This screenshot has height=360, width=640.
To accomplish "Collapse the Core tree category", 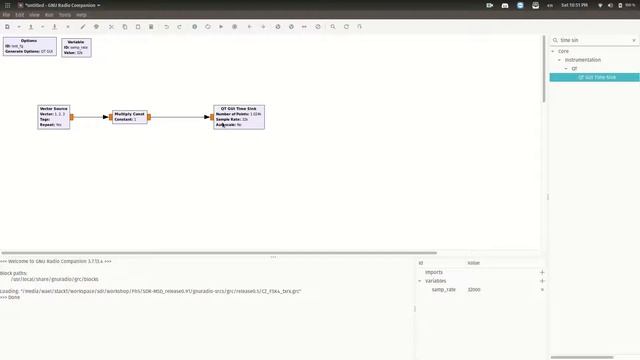I will [553, 51].
